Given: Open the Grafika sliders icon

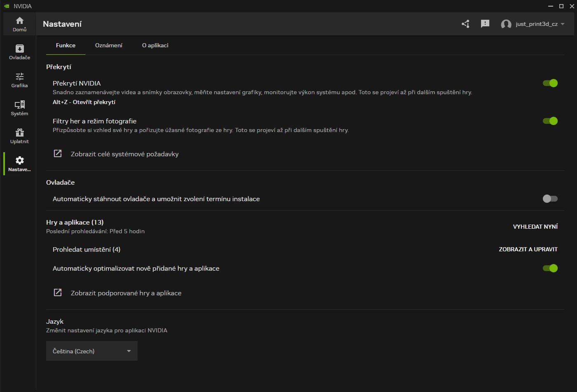Looking at the screenshot, I should 19,77.
